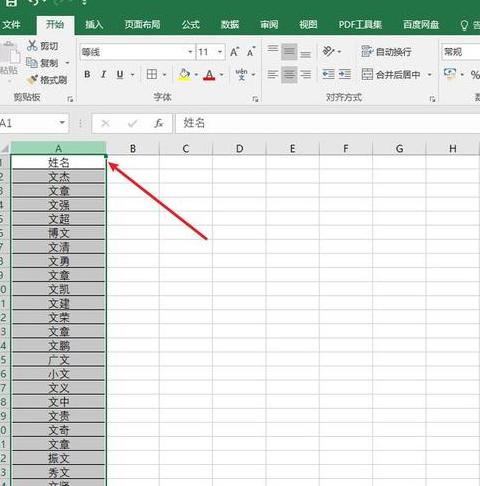Click the percent style icon

coord(475,75)
